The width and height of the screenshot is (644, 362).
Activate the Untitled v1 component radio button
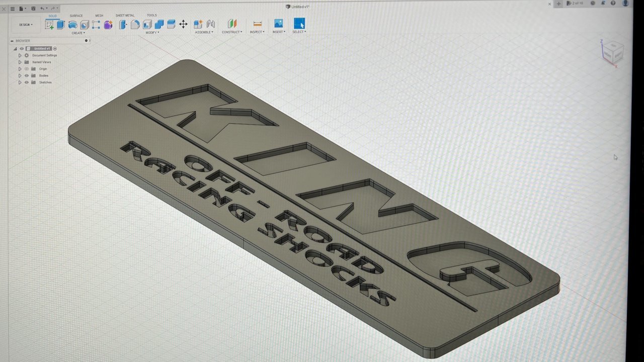pos(55,48)
